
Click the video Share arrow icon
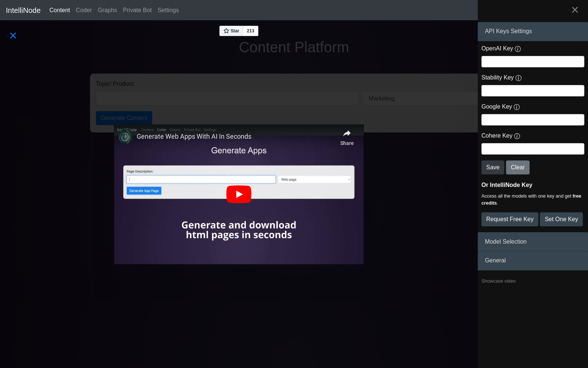[347, 134]
